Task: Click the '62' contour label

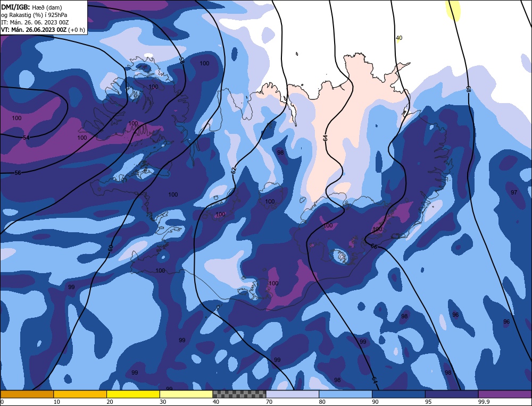Action: [x=234, y=171]
